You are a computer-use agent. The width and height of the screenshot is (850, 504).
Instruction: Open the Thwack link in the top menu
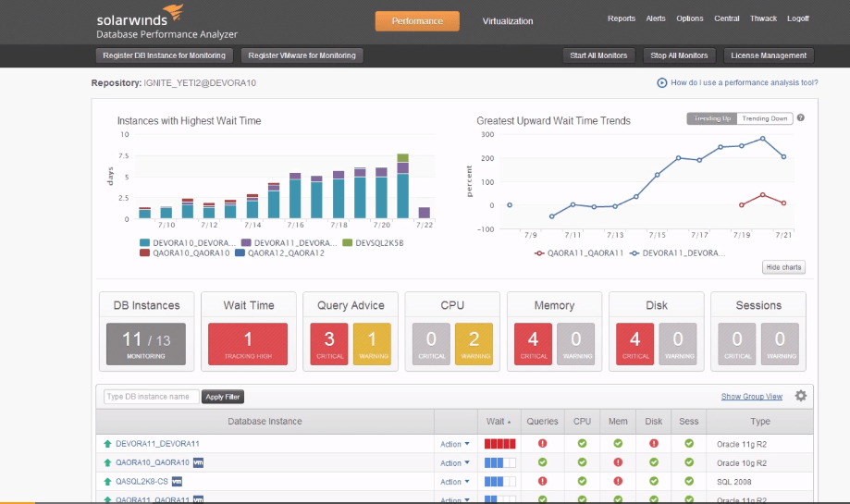763,18
